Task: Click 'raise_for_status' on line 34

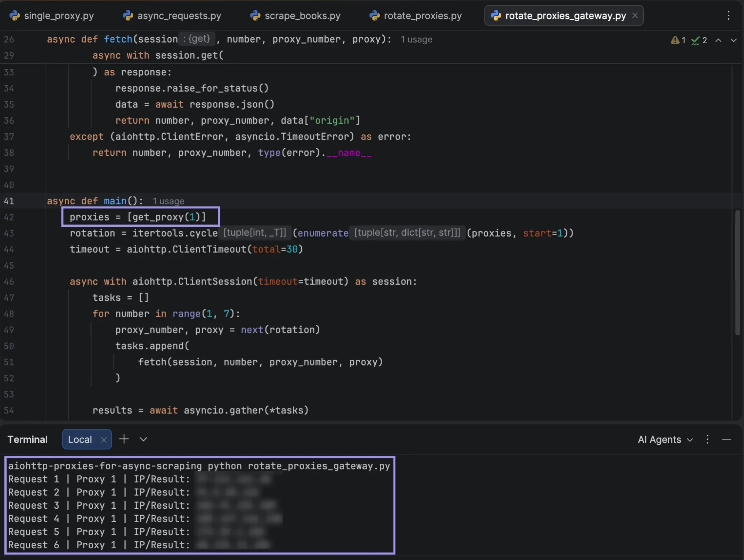Action: (x=212, y=88)
